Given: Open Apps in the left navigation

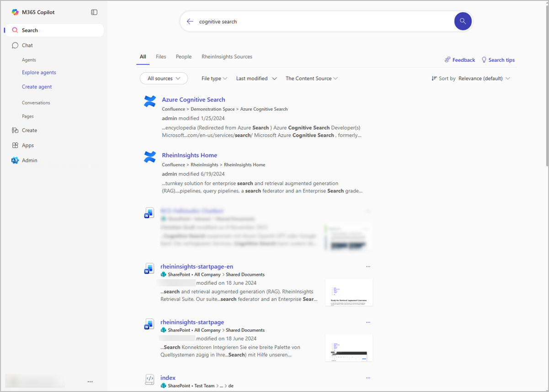Looking at the screenshot, I should click(28, 145).
